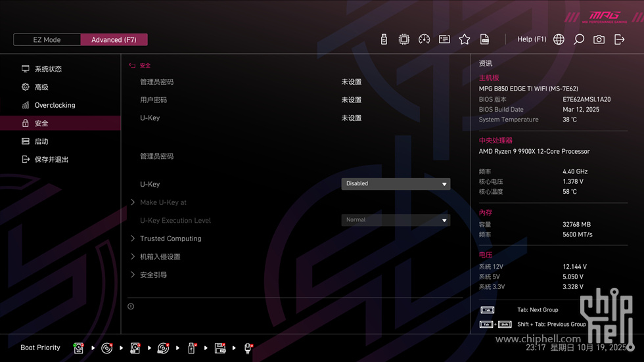Take a screenshot with the camera icon
The width and height of the screenshot is (644, 362).
pyautogui.click(x=599, y=39)
